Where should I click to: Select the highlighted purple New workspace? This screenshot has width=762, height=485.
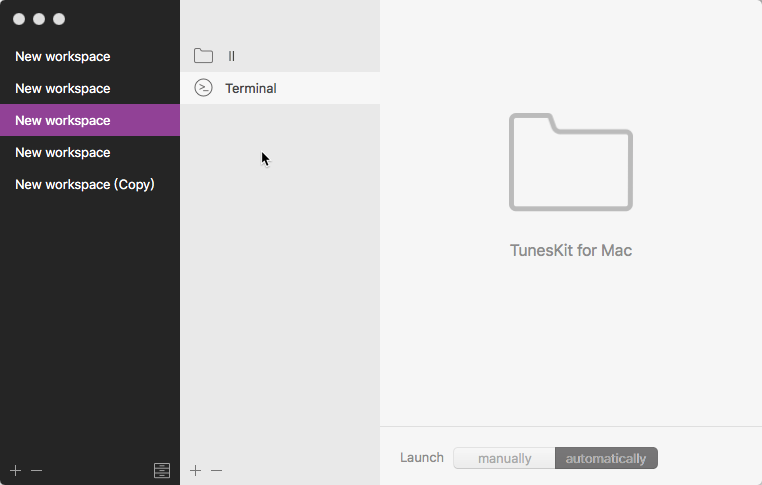90,120
